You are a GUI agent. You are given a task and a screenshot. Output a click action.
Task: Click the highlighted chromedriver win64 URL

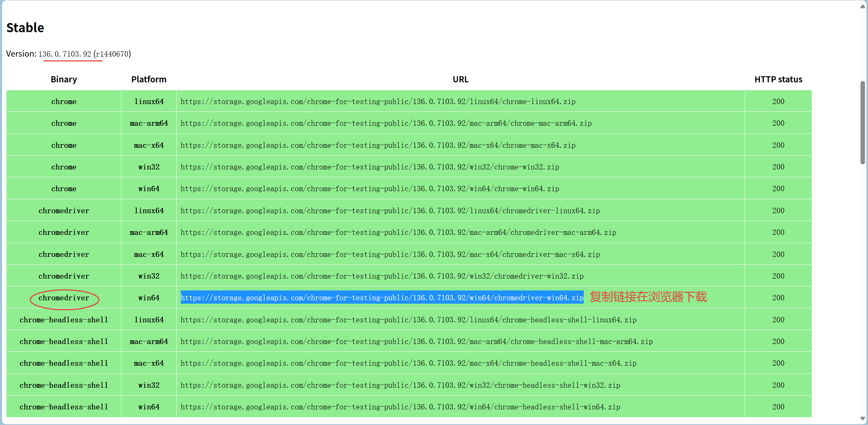click(382, 298)
